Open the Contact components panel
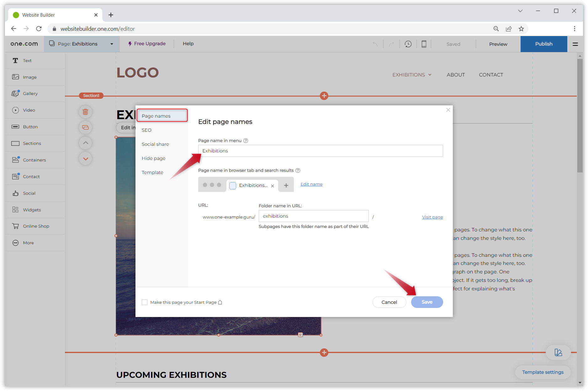 [x=35, y=177]
